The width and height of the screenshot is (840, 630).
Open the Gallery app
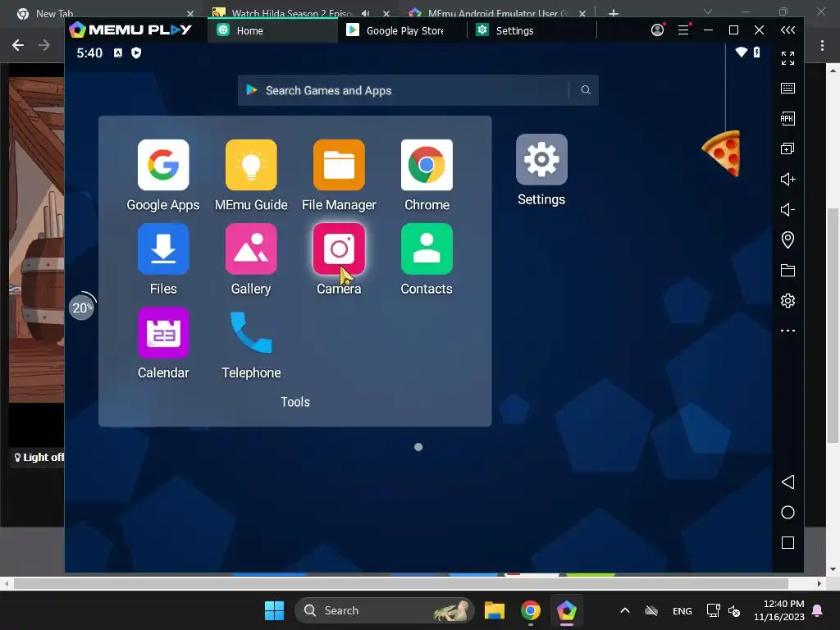tap(251, 249)
